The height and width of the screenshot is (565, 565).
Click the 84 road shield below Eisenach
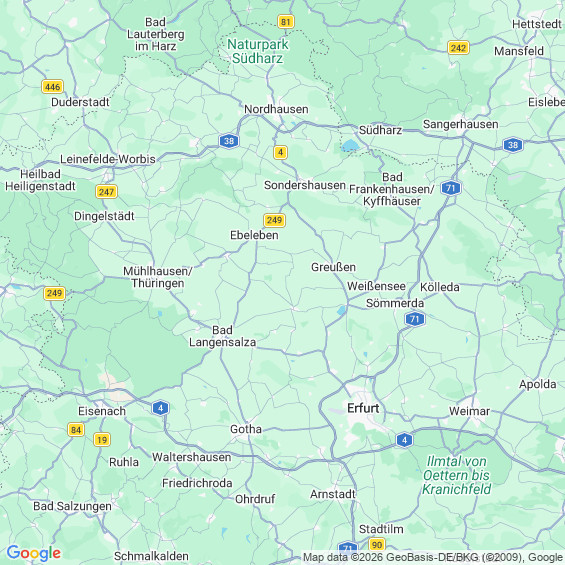pyautogui.click(x=76, y=430)
